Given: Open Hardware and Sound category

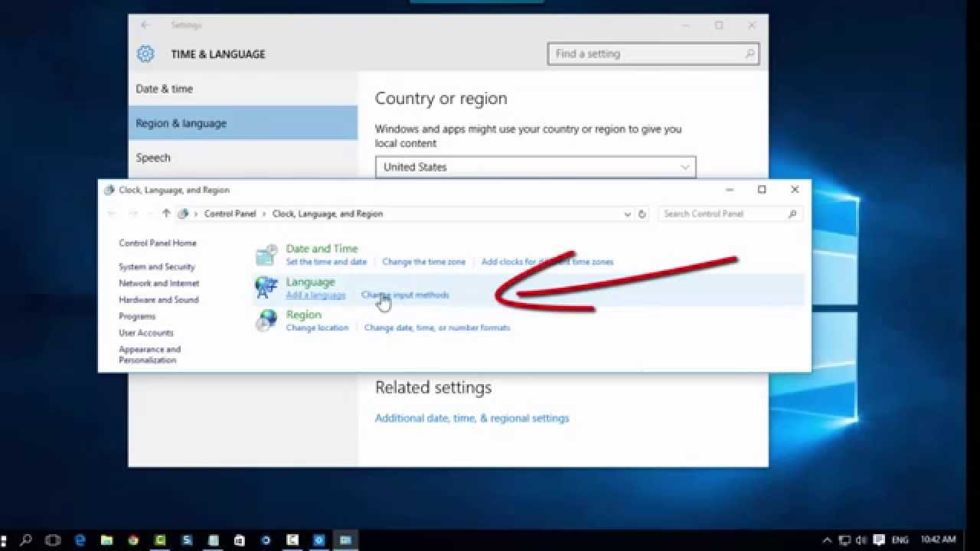Looking at the screenshot, I should tap(158, 300).
